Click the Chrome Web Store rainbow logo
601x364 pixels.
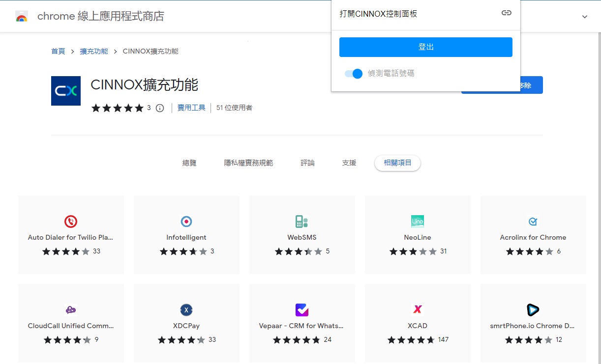(x=22, y=16)
